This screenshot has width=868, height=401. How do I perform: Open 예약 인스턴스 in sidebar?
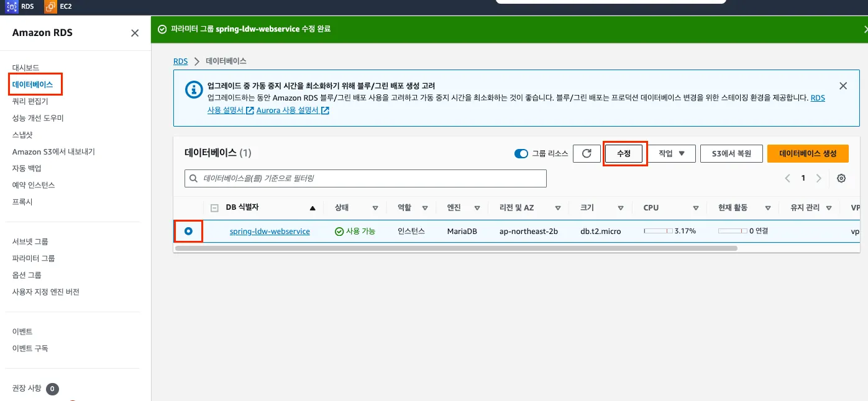[34, 185]
